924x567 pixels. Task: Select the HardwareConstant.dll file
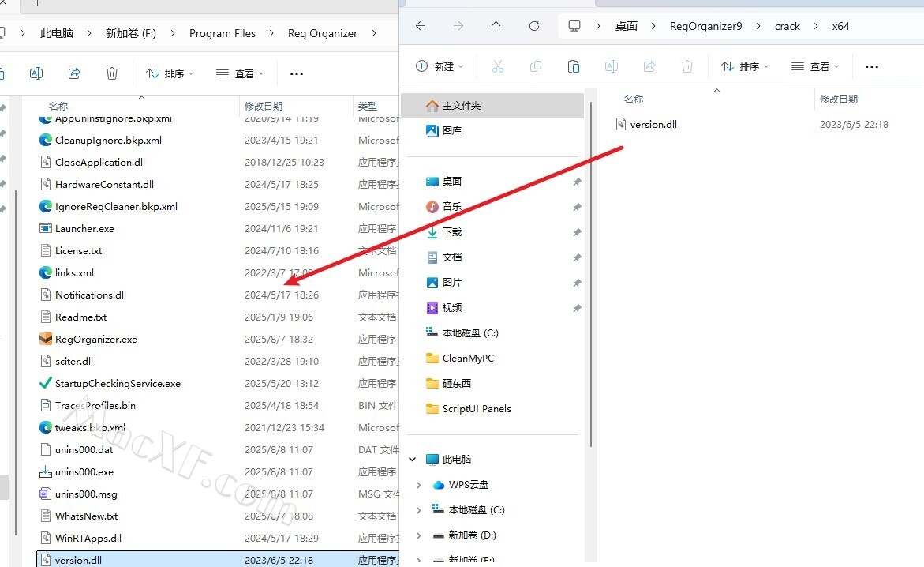pyautogui.click(x=104, y=184)
